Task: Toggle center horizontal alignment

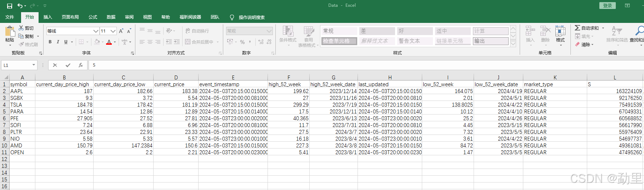Action: (x=150, y=42)
